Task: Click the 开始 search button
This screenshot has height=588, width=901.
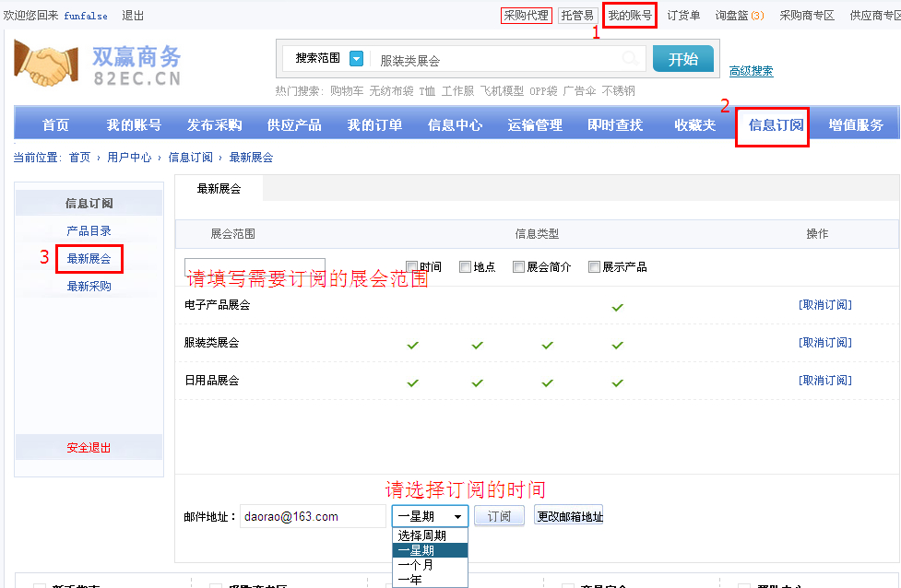Action: tap(682, 59)
